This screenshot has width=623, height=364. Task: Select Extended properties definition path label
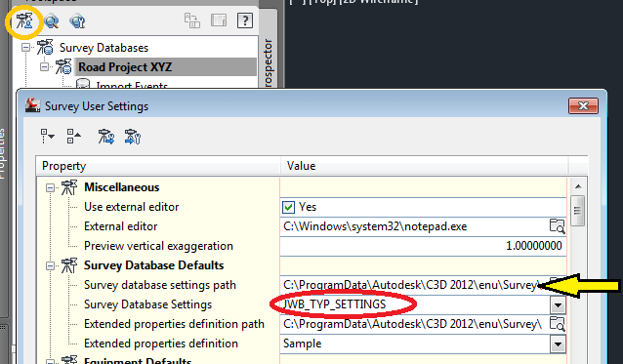coord(174,324)
